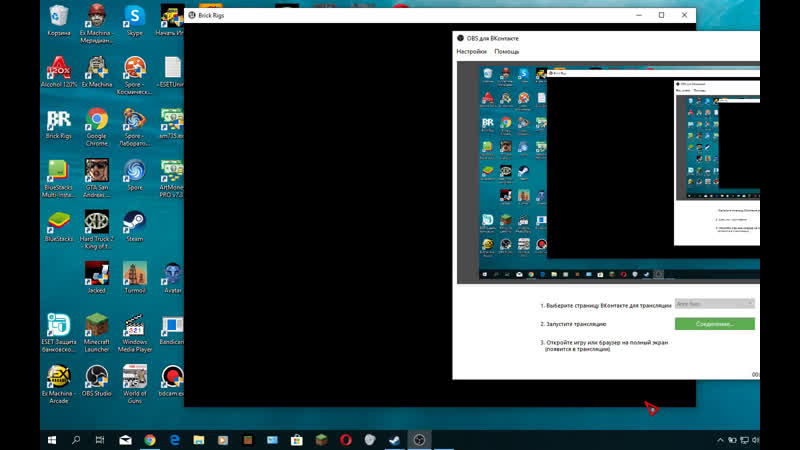The image size is (800, 450).
Task: Open the GTA San Andreas desktop shortcut
Action: [x=97, y=178]
